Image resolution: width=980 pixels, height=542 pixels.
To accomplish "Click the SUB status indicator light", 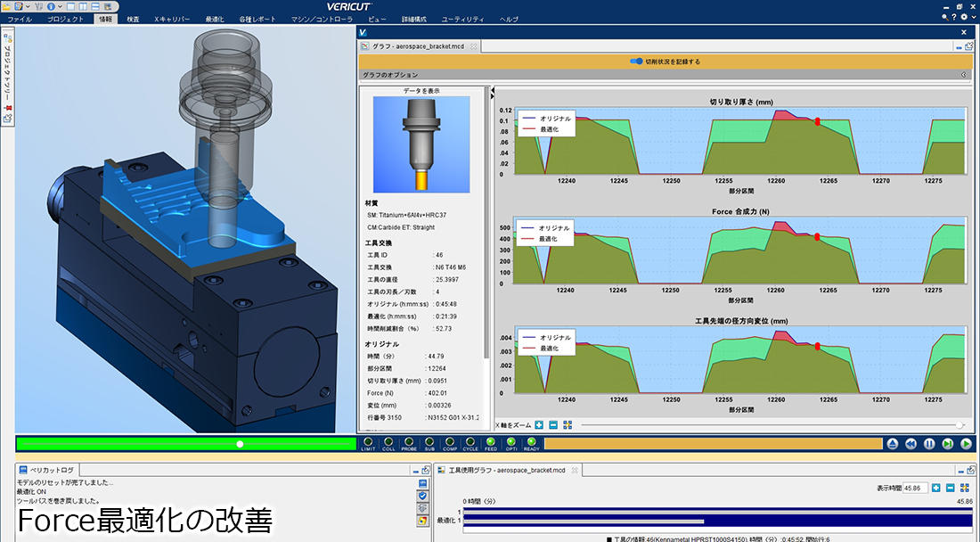I will pos(429,442).
